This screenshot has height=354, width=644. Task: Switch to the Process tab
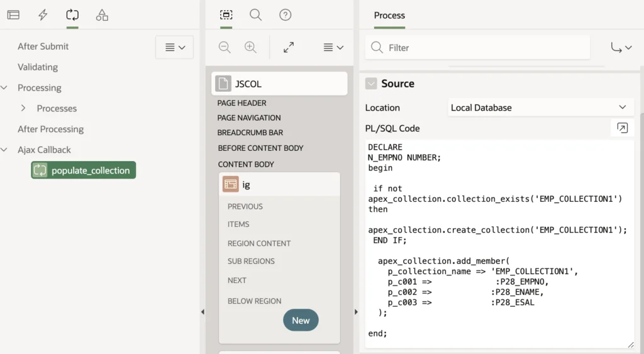point(389,16)
